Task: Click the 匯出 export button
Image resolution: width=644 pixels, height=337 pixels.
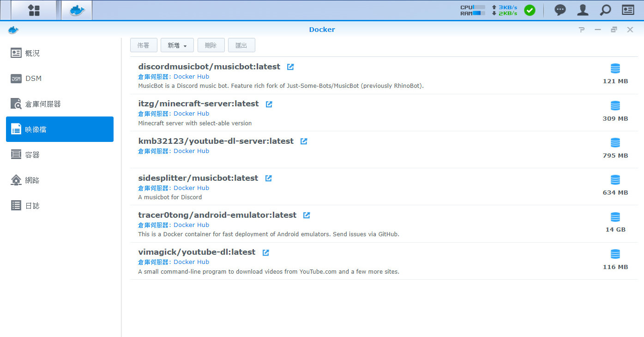Action: click(x=241, y=45)
